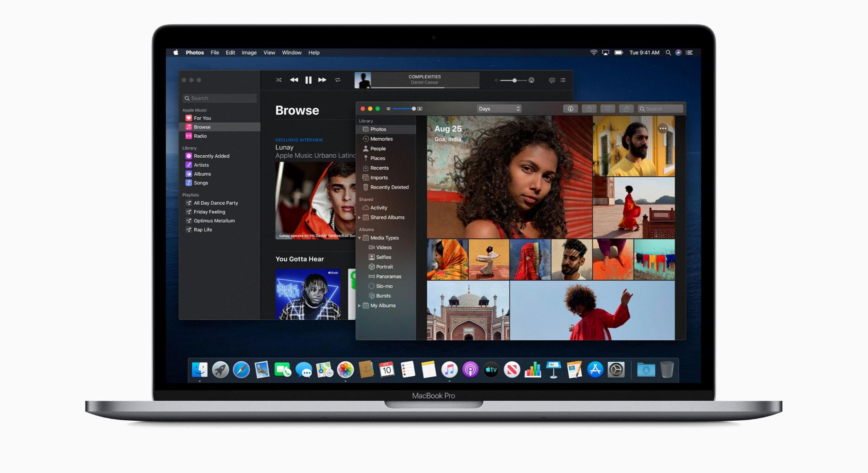
Task: Open the Lunay exclusive interview artwork
Action: (x=315, y=200)
